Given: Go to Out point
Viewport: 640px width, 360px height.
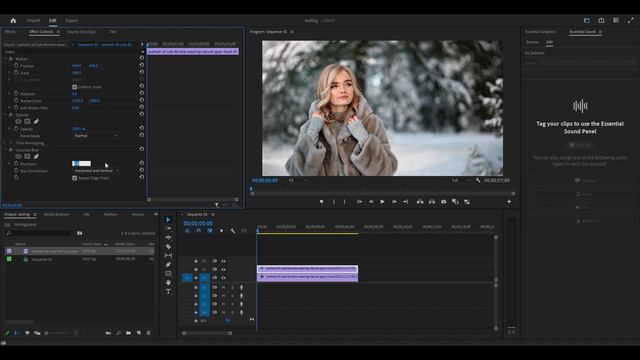Looking at the screenshot, I should pos(406,202).
